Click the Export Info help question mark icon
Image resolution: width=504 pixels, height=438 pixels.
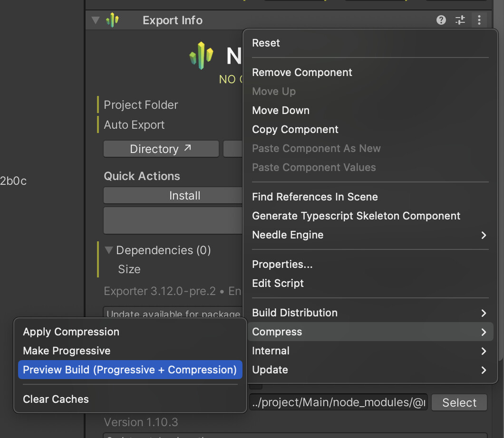click(441, 20)
